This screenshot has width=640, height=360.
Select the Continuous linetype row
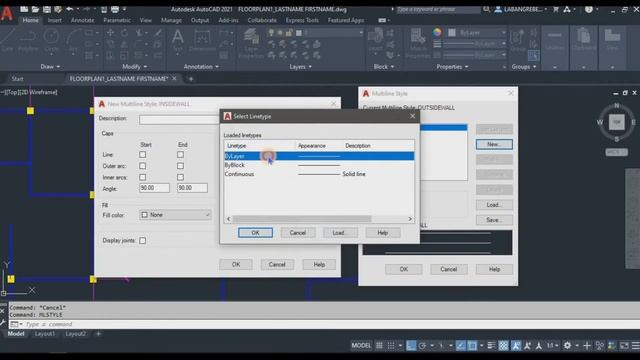[319, 174]
